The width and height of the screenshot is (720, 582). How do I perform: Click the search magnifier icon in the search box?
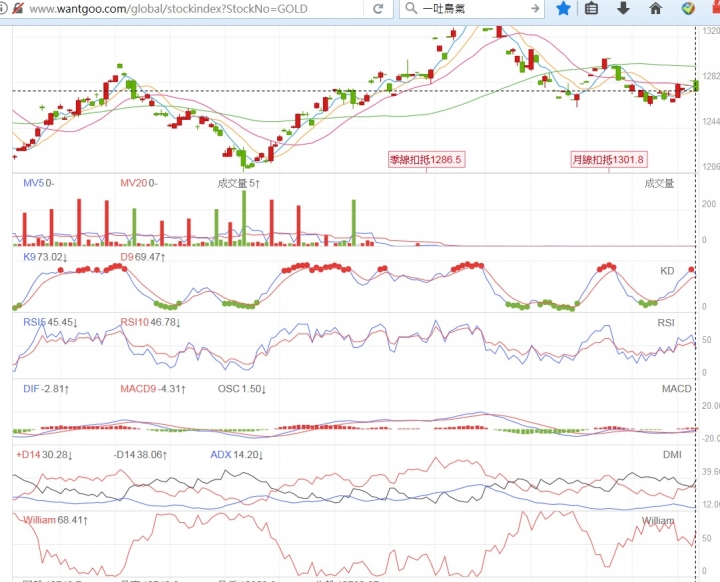pos(411,9)
